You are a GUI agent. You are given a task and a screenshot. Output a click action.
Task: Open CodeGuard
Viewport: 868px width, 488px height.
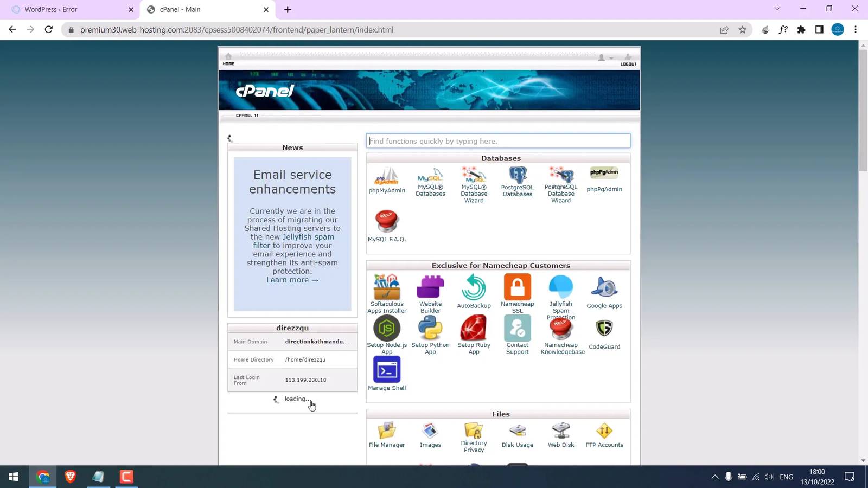pyautogui.click(x=604, y=333)
